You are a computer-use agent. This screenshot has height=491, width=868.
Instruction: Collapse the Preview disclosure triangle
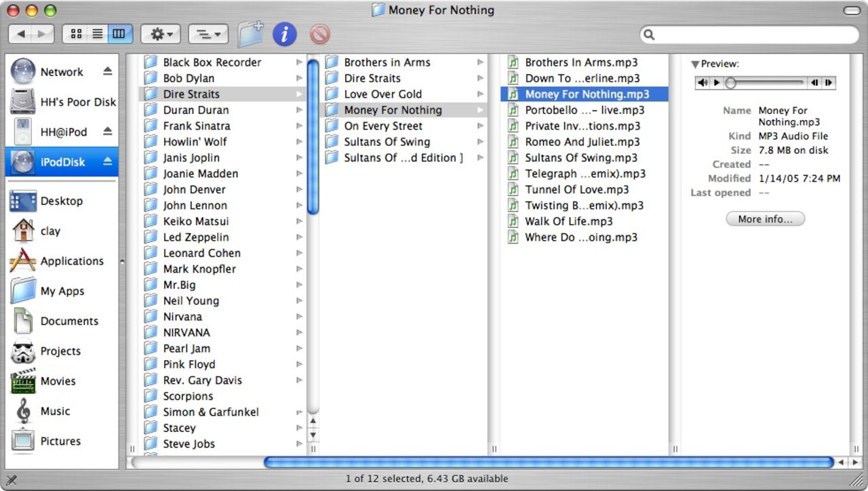[x=695, y=64]
